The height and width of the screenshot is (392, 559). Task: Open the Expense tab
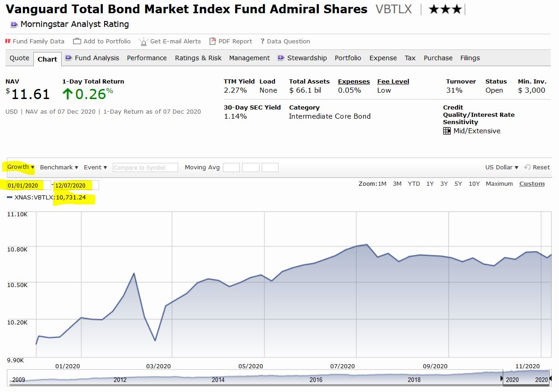click(x=383, y=58)
